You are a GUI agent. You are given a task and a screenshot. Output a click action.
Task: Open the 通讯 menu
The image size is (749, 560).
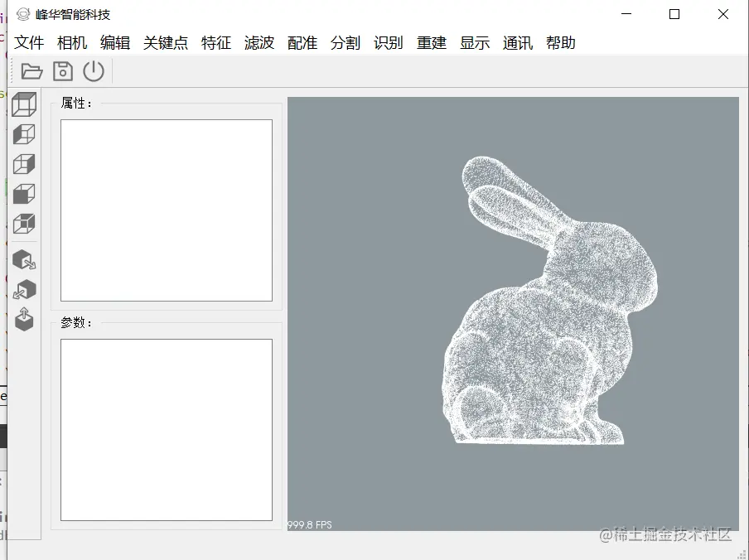pos(517,43)
